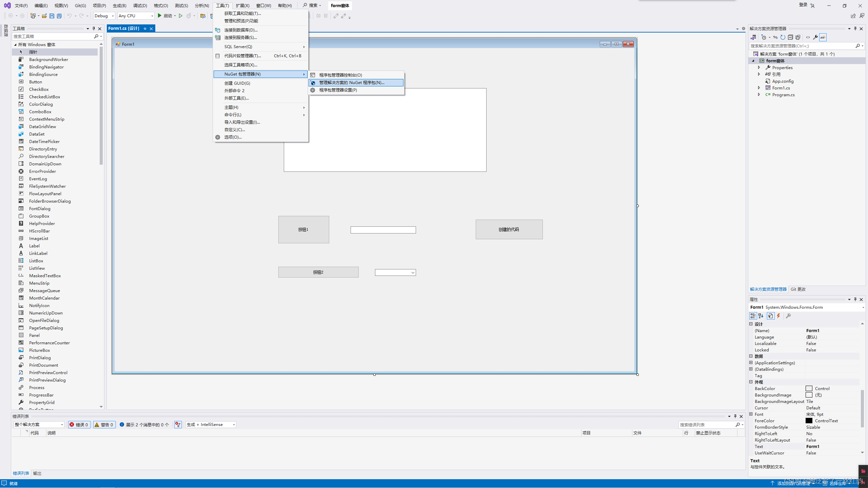
Task: Click the black ForeColor swatch
Action: tap(809, 421)
